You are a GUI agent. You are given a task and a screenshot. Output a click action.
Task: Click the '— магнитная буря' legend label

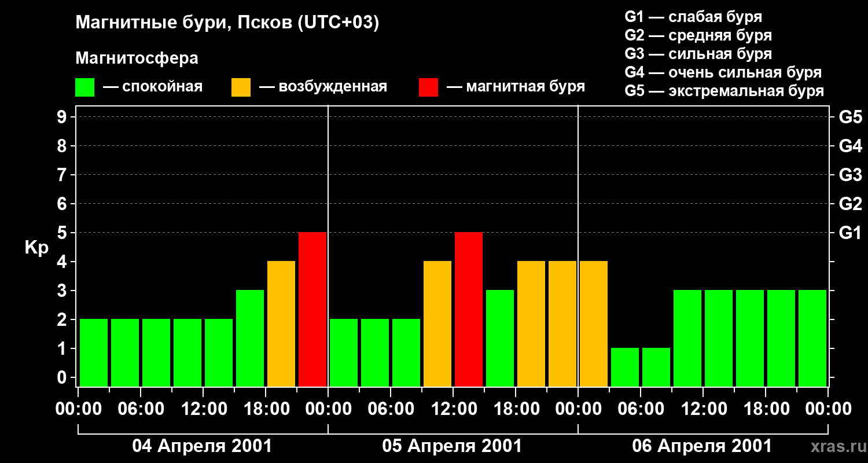pyautogui.click(x=516, y=87)
